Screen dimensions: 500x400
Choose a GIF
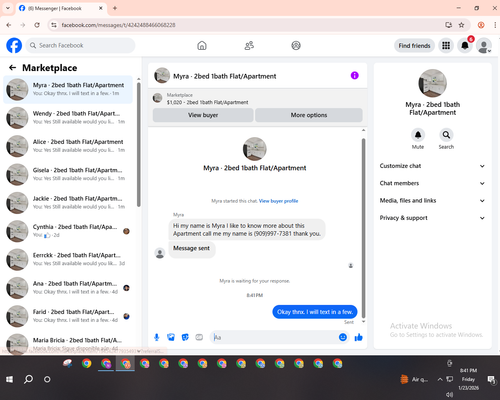pyautogui.click(x=199, y=337)
